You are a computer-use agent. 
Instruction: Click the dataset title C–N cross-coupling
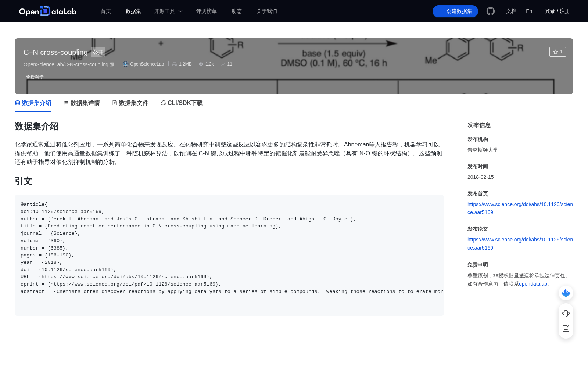coord(55,52)
